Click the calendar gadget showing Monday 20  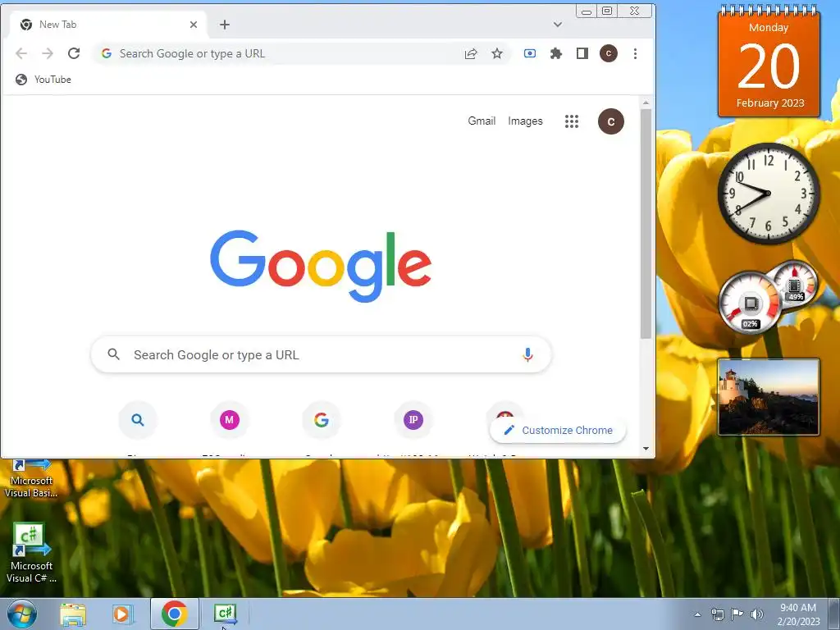769,62
